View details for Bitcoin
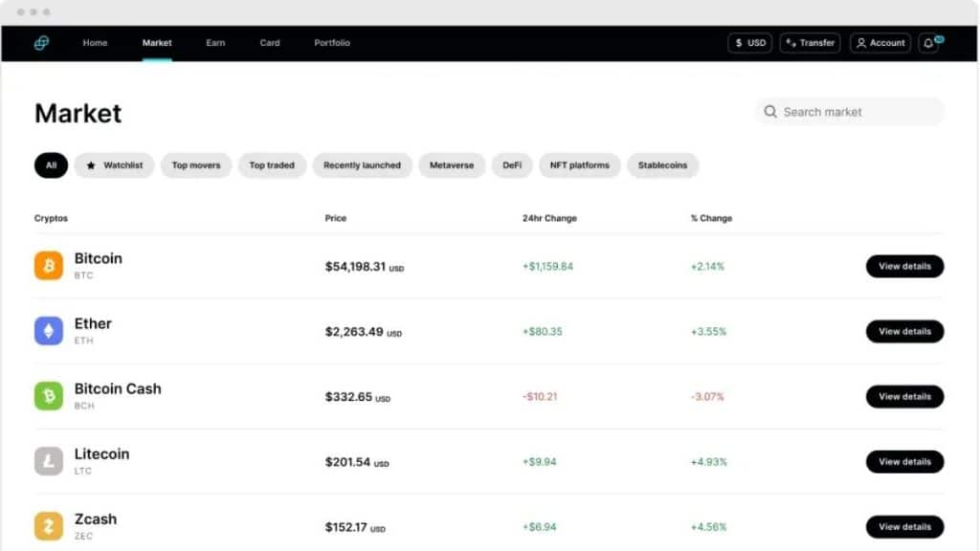Screen dimensions: 980x551 coord(904,266)
